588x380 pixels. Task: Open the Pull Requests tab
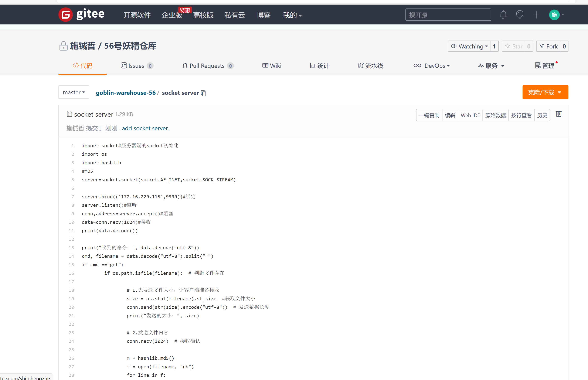[x=207, y=66]
